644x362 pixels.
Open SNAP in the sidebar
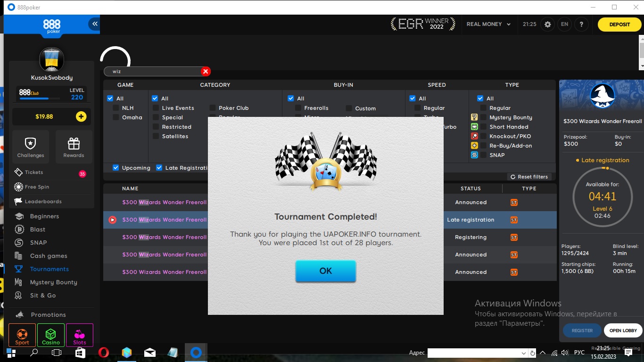tap(38, 243)
